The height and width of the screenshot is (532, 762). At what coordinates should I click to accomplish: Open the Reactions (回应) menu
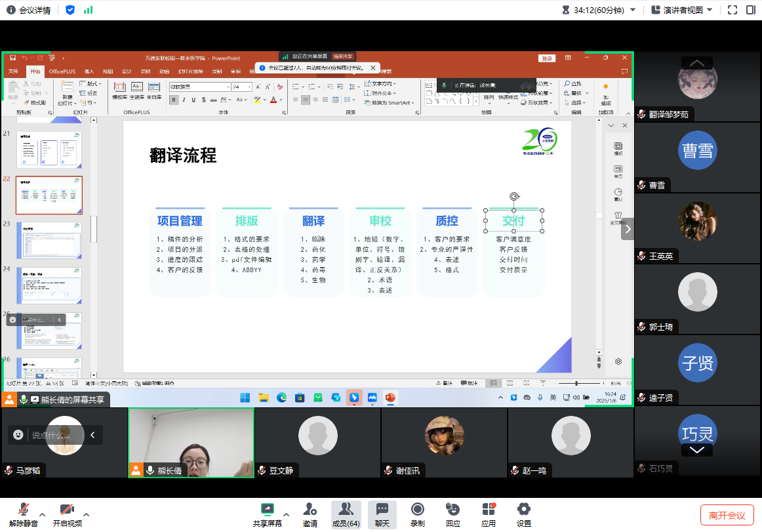[x=452, y=514]
